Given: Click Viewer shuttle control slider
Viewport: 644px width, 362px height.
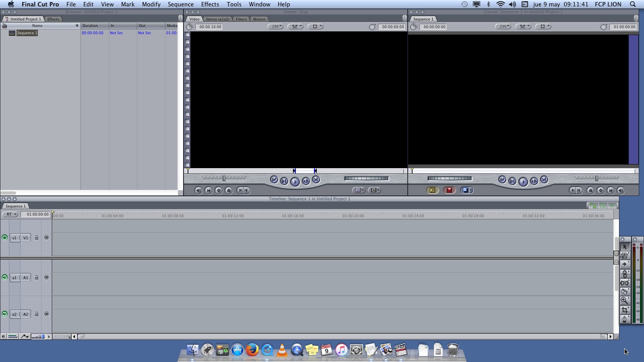Looking at the screenshot, I should pyautogui.click(x=224, y=178).
